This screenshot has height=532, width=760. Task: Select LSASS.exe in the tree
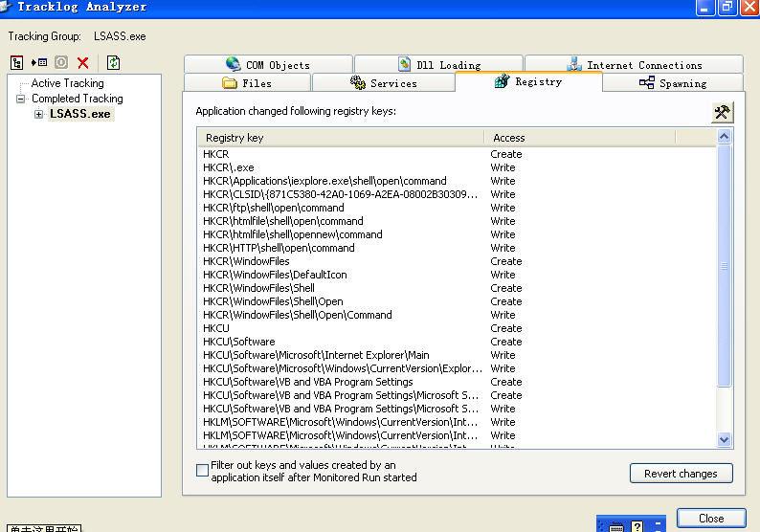[80, 114]
